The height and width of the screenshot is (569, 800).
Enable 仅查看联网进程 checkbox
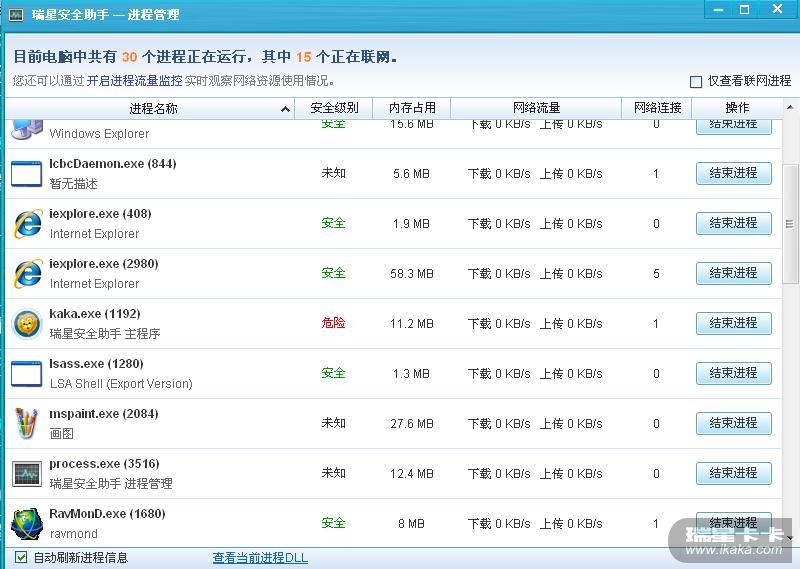(695, 82)
